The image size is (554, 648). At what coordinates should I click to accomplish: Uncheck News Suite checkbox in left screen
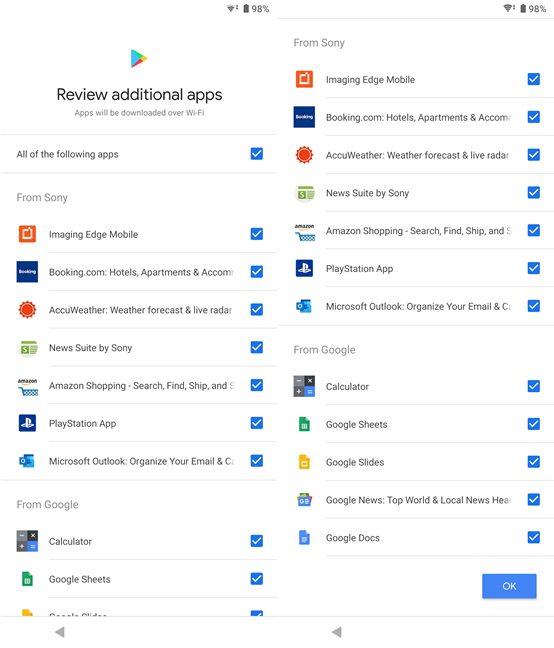coord(257,347)
